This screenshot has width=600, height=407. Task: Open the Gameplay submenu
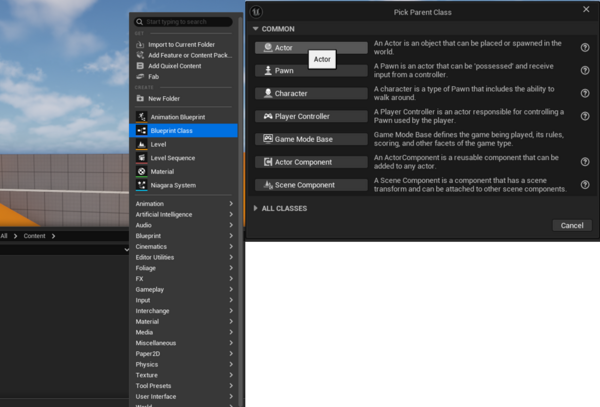pyautogui.click(x=184, y=290)
